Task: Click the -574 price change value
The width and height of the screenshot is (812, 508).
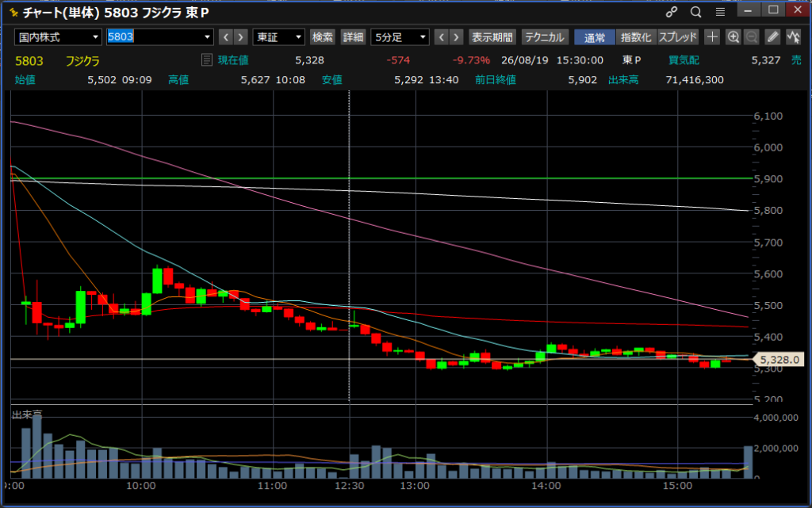Action: [398, 60]
